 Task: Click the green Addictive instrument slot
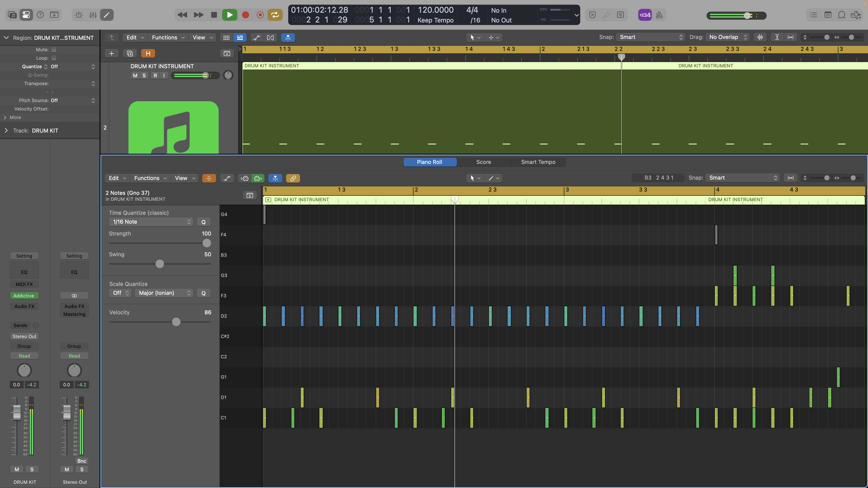[x=24, y=296]
